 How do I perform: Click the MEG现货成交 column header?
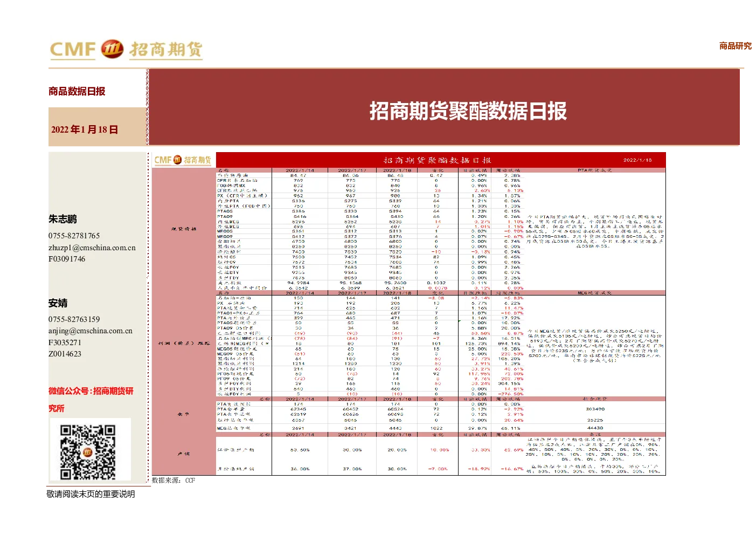[x=595, y=293]
